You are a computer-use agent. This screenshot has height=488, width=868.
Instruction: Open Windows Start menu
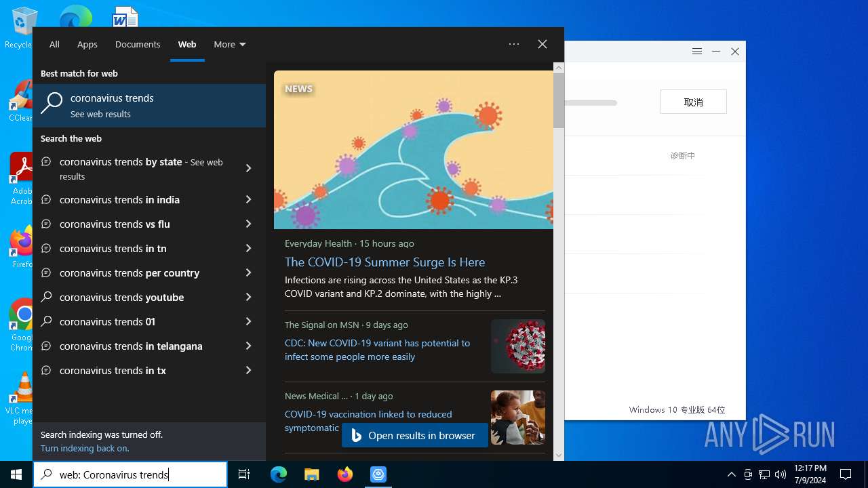pyautogui.click(x=16, y=474)
